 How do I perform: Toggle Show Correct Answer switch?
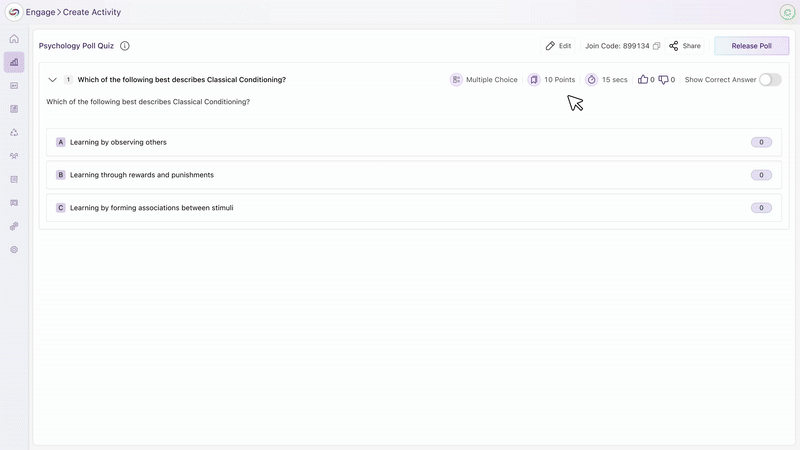(x=769, y=79)
